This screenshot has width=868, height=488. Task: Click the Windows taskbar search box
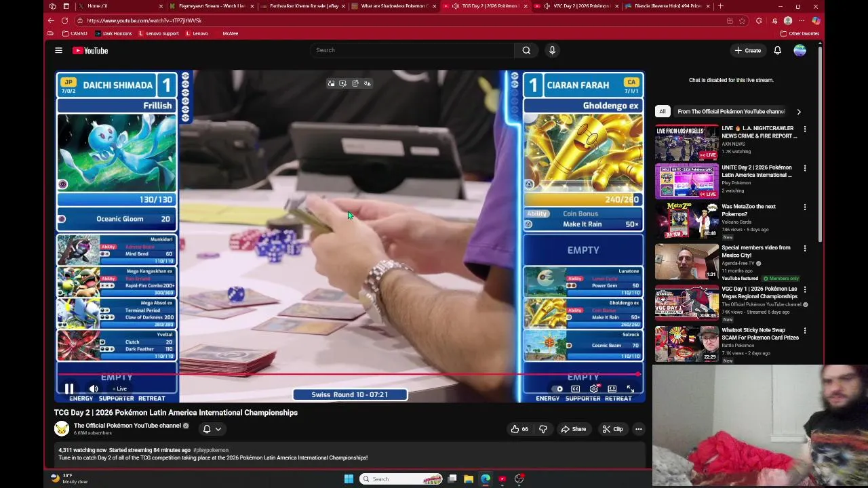pos(401,479)
